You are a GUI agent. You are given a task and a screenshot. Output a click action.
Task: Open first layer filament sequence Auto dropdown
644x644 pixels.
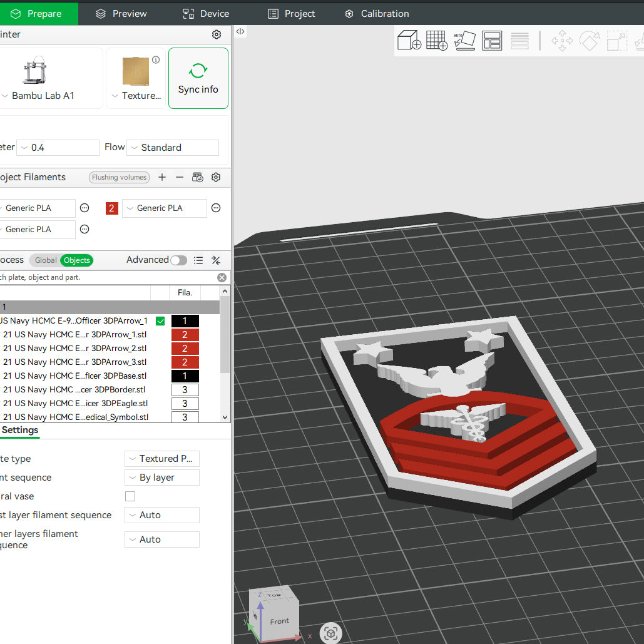pos(162,515)
